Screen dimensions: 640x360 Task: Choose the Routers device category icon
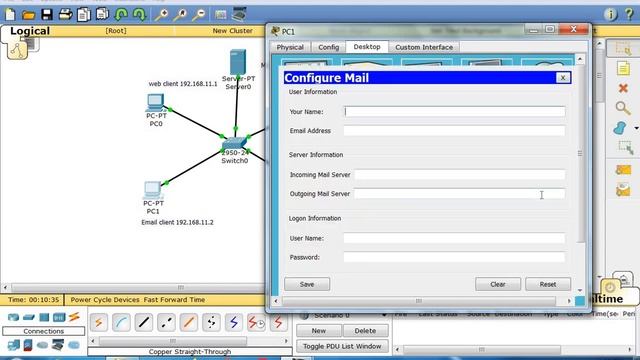(13, 317)
